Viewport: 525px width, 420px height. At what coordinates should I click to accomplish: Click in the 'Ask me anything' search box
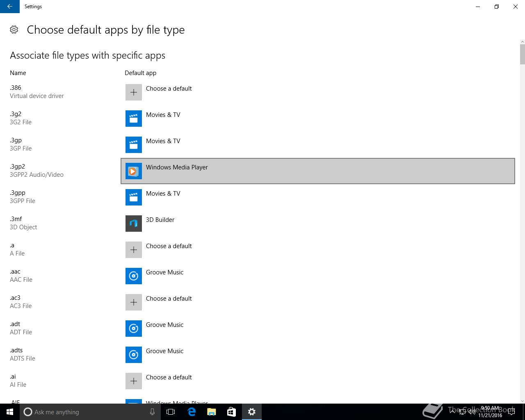pos(90,412)
